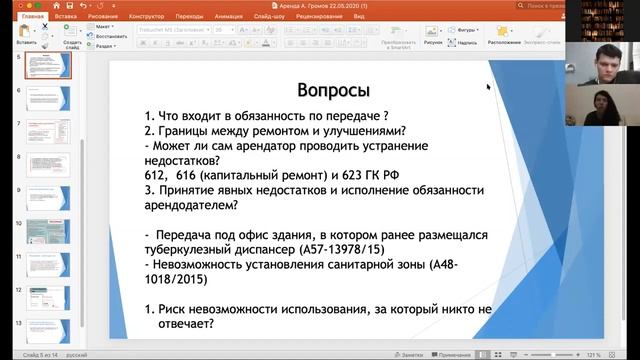Click the Home icon in title bar
This screenshot has width=640, height=360.
coord(56,6)
